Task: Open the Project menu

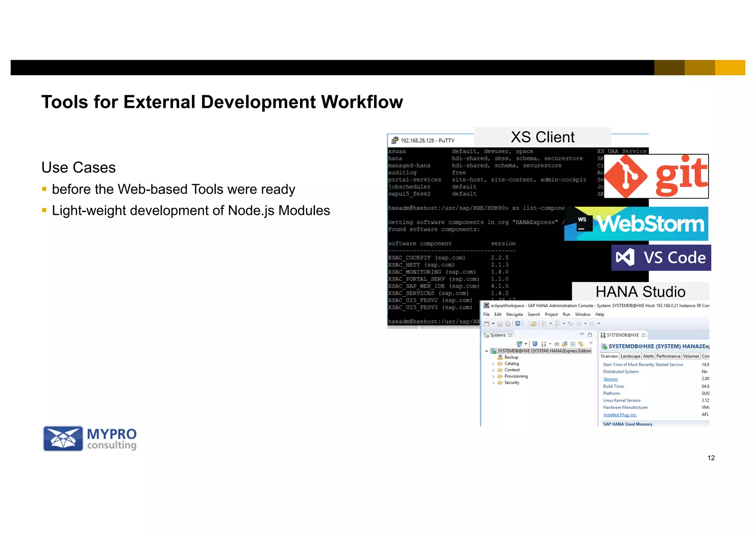Action: coord(551,314)
